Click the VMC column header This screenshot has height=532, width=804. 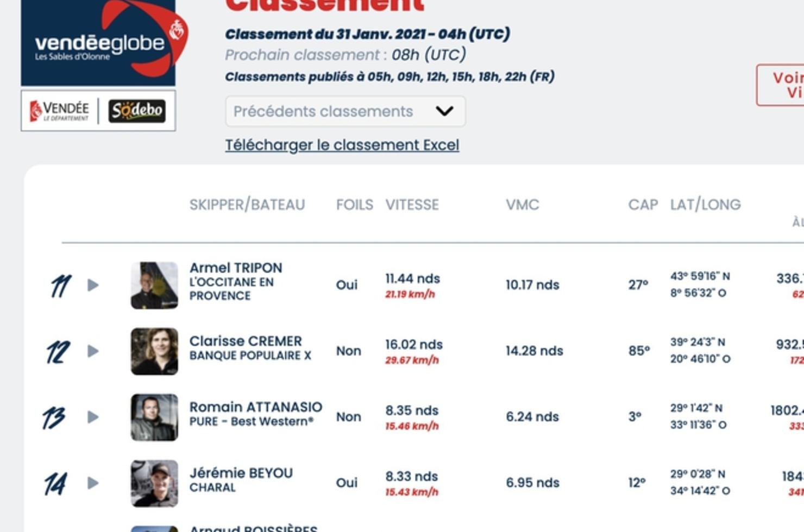tap(523, 205)
